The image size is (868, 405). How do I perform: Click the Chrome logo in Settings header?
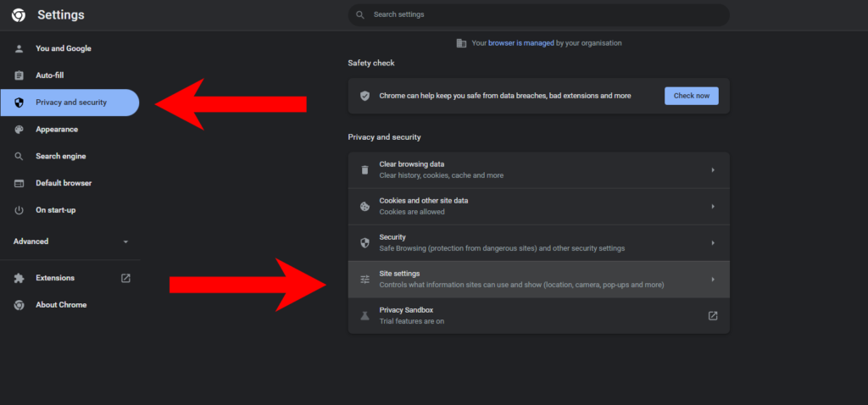tap(18, 15)
